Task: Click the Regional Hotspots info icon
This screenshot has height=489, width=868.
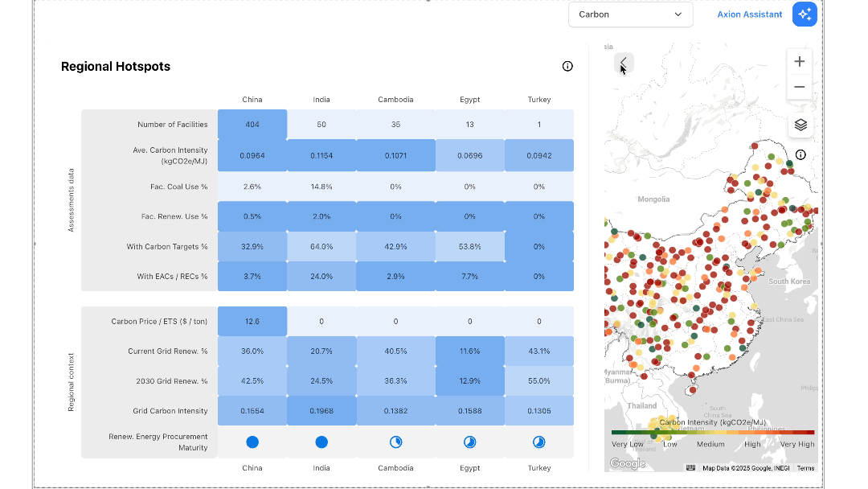Action: point(567,67)
